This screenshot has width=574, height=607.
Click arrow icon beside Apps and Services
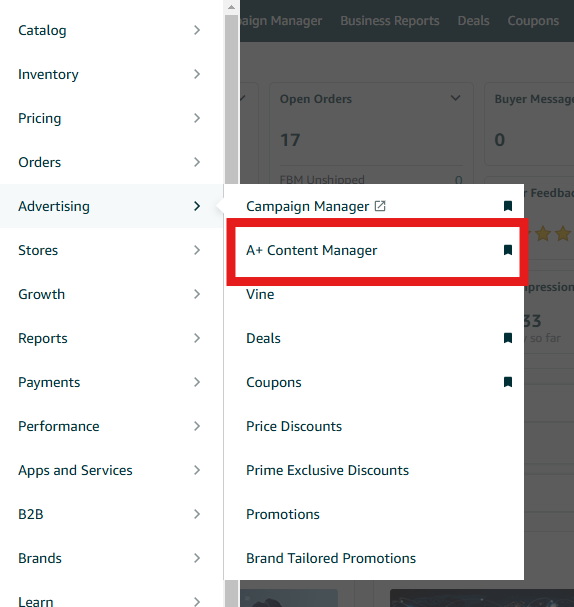[197, 470]
